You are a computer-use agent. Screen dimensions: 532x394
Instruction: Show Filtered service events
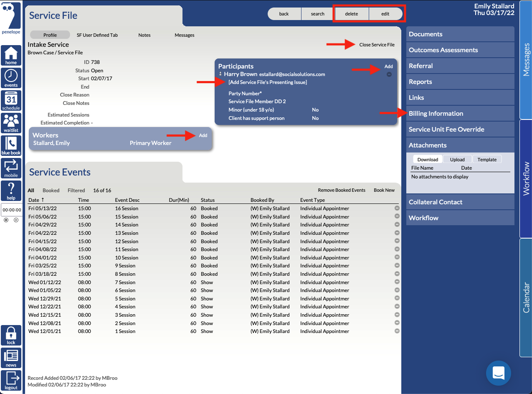[x=76, y=190]
